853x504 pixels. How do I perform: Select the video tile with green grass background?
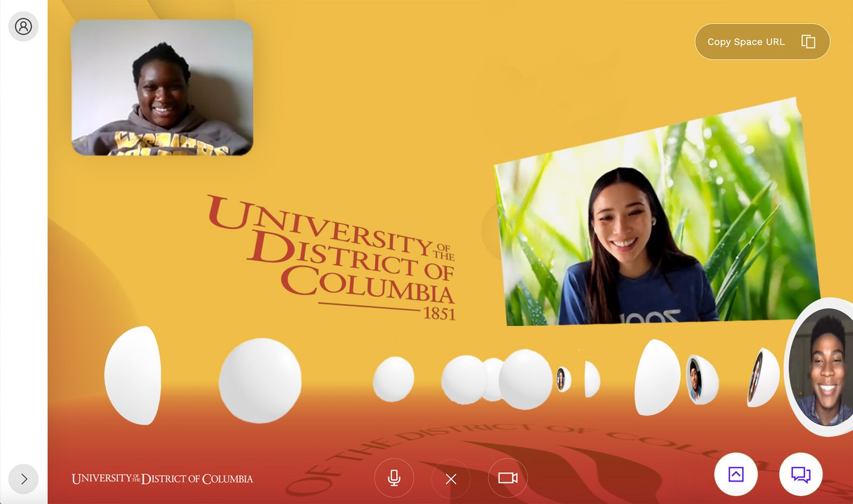[656, 224]
